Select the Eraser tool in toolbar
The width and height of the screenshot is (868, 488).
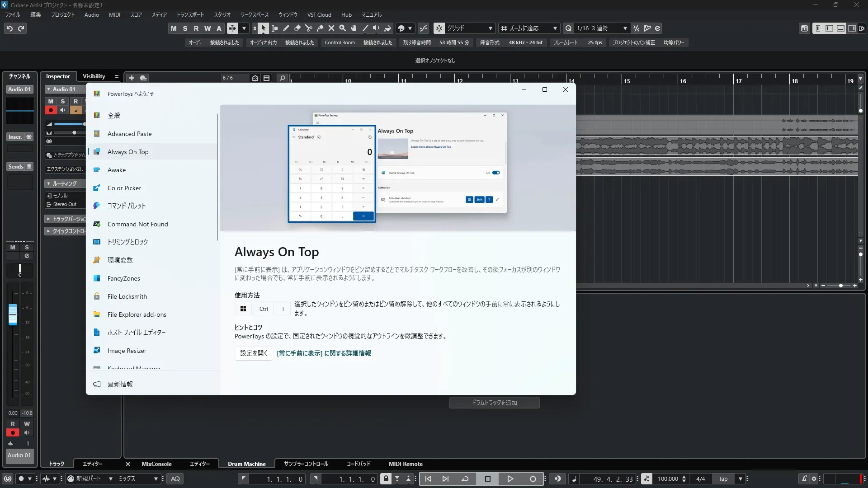297,28
